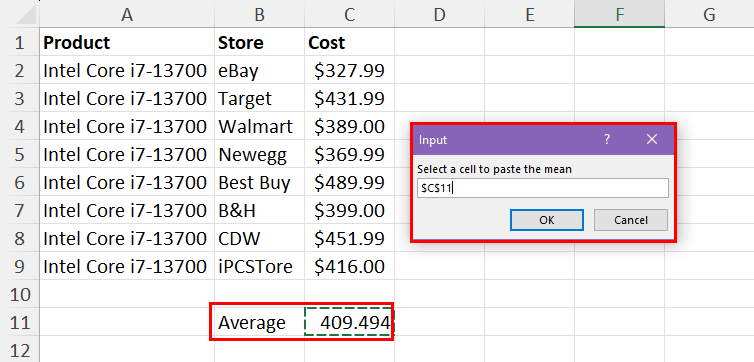The image size is (754, 362).
Task: Click OK in the Input dialog
Action: (x=547, y=220)
